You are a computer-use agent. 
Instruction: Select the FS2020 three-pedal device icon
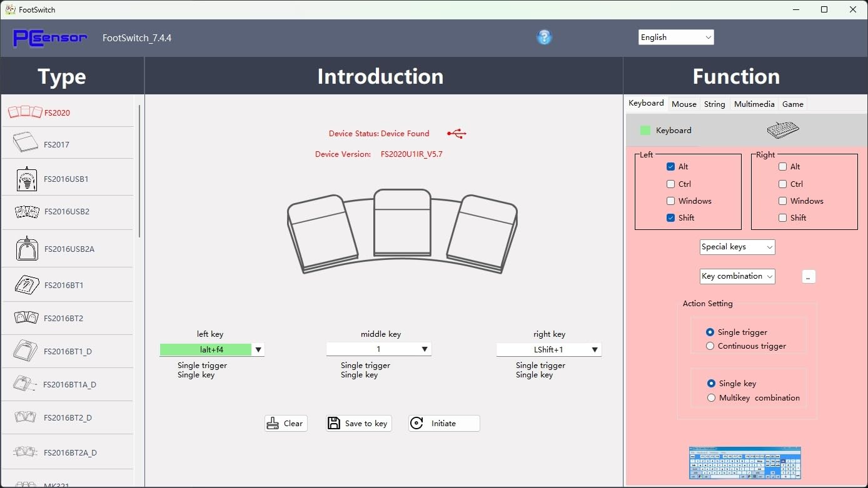25,112
